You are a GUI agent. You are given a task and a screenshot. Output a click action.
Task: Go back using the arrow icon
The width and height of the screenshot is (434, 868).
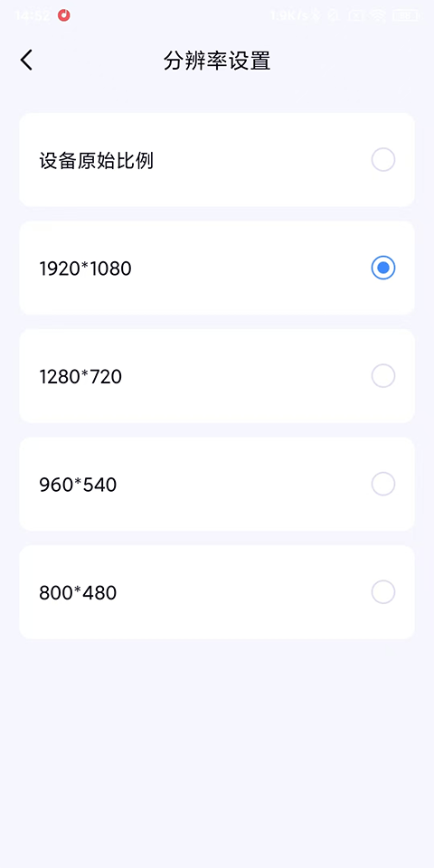(26, 61)
